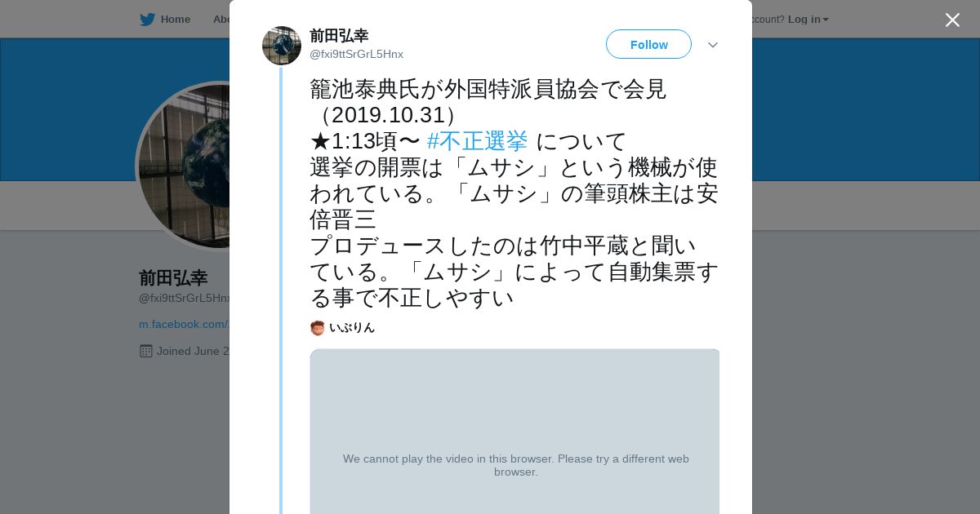This screenshot has height=514, width=980.
Task: Open the partially hidden About menu item
Action: click(x=220, y=20)
